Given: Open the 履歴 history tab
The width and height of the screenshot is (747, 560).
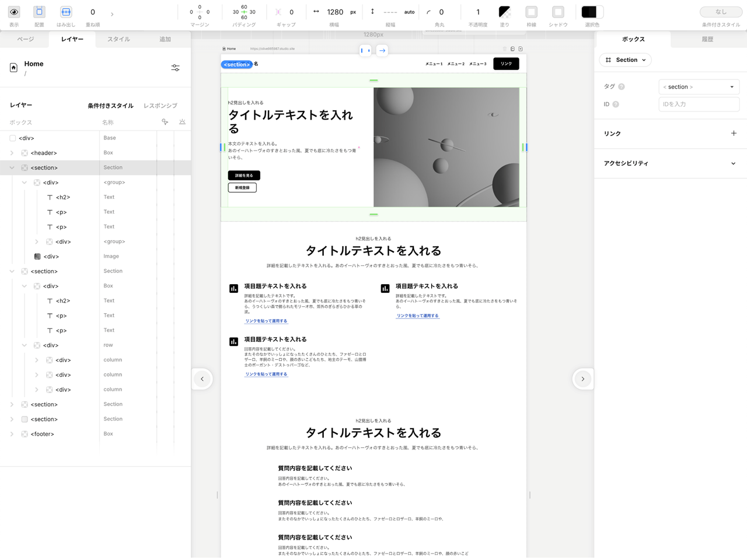Looking at the screenshot, I should [707, 39].
